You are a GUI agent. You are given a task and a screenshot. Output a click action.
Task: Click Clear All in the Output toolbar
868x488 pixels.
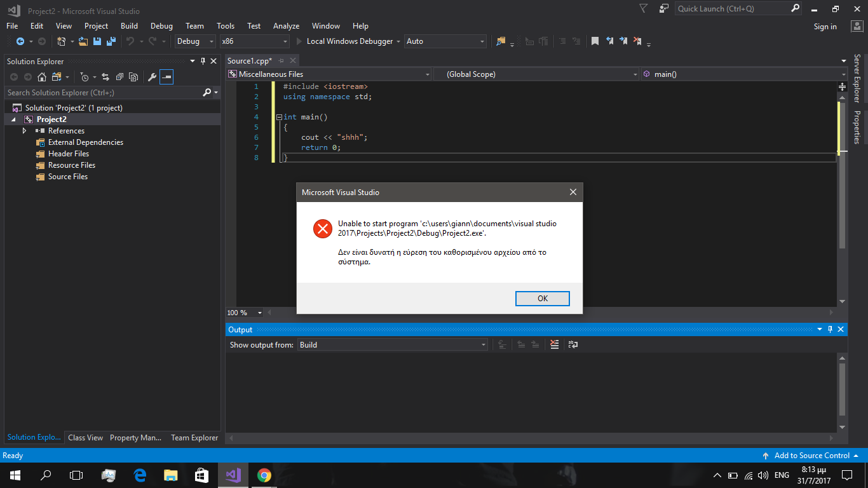(x=554, y=344)
